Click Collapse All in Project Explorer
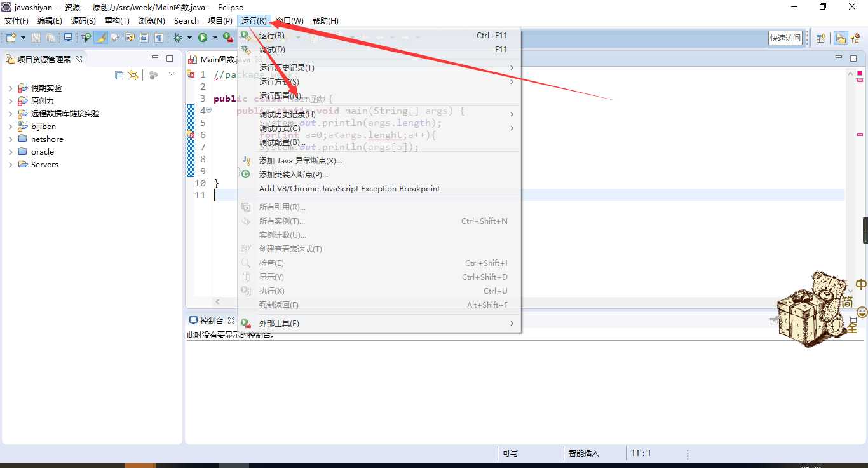868x468 pixels. pos(119,75)
